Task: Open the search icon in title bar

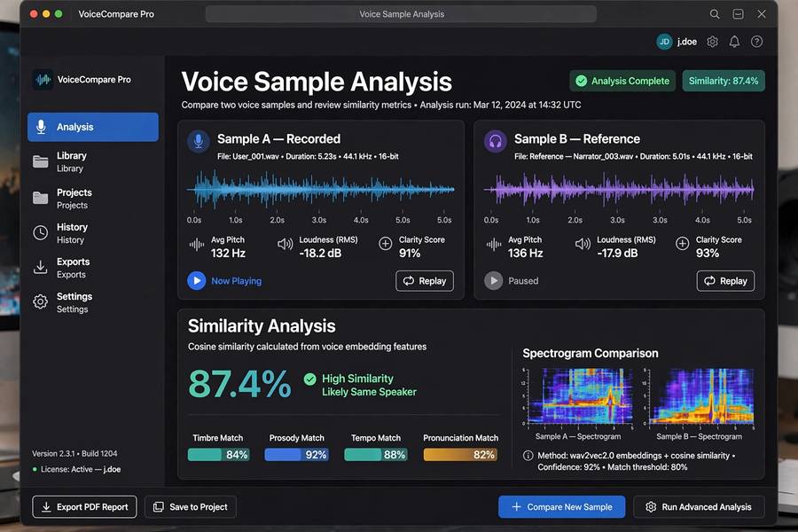Action: tap(715, 14)
